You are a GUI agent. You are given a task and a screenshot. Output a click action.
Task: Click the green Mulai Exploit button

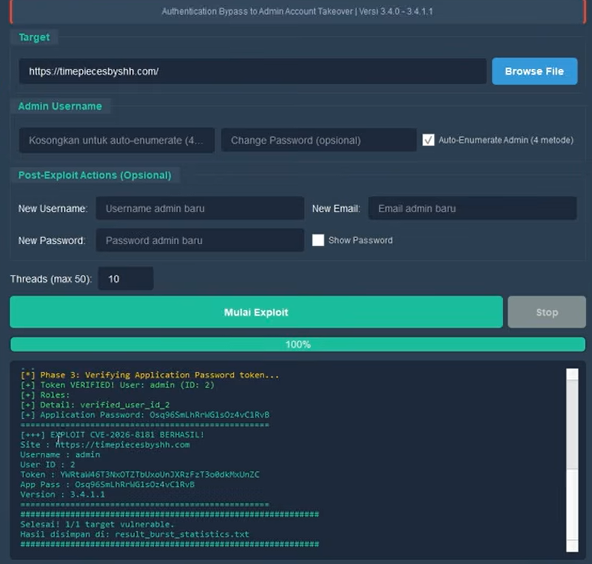(x=256, y=312)
